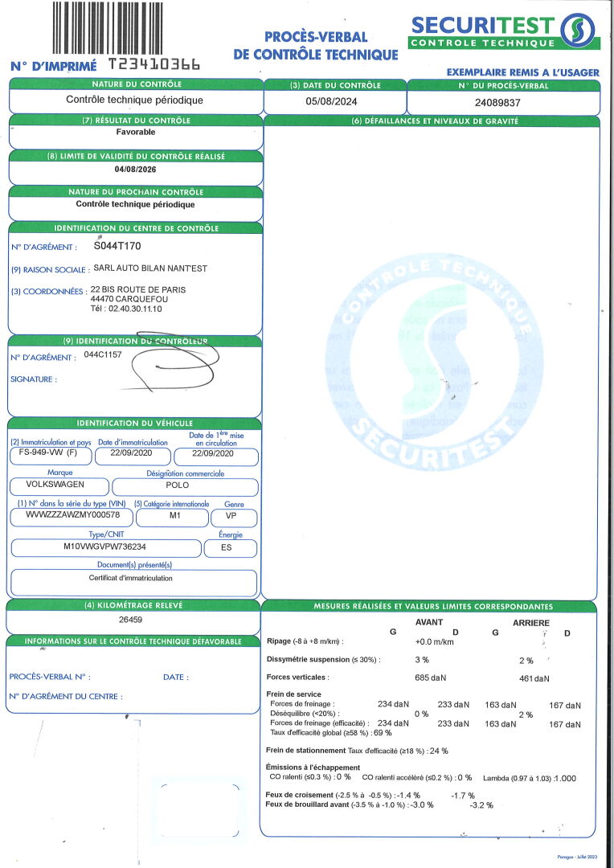
Task: Click the Securitest logo emblem at top right
Action: click(x=577, y=30)
